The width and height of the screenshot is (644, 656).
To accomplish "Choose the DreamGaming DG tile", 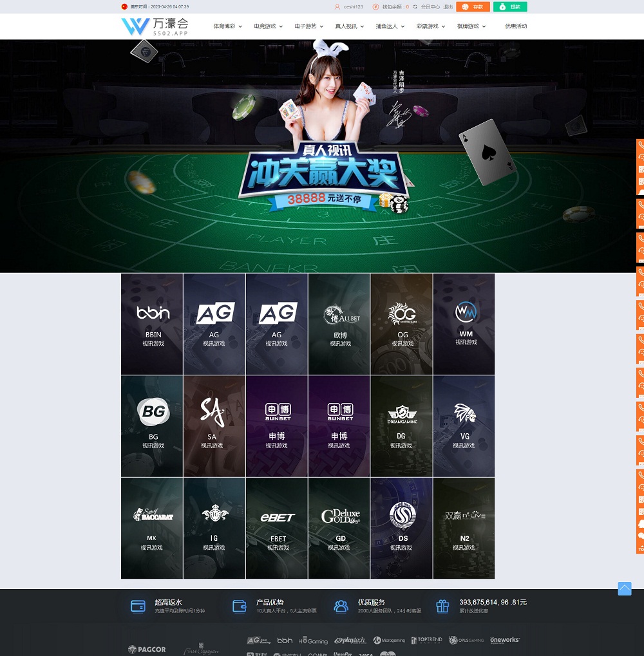I will pyautogui.click(x=402, y=426).
